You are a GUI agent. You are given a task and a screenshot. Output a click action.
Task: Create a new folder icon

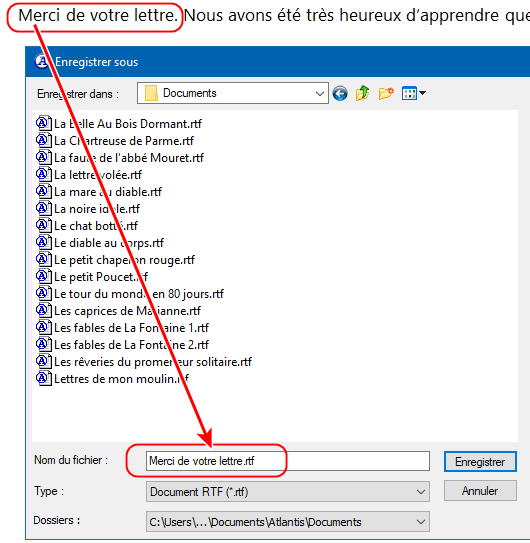click(386, 94)
